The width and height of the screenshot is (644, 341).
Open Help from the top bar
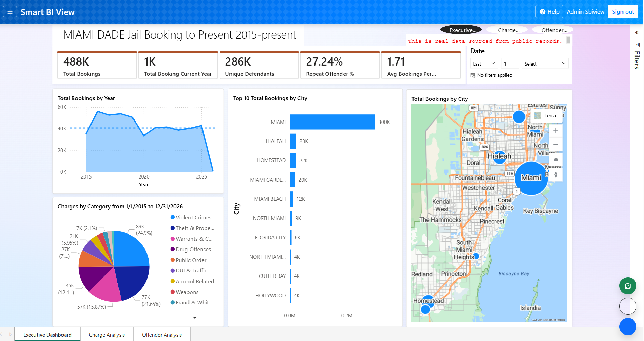[x=549, y=11]
